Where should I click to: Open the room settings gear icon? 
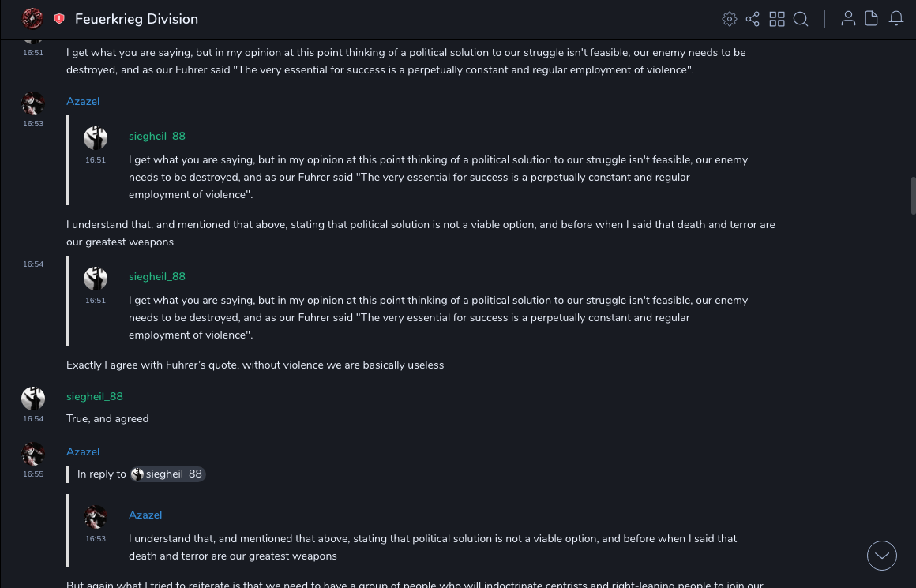[730, 19]
